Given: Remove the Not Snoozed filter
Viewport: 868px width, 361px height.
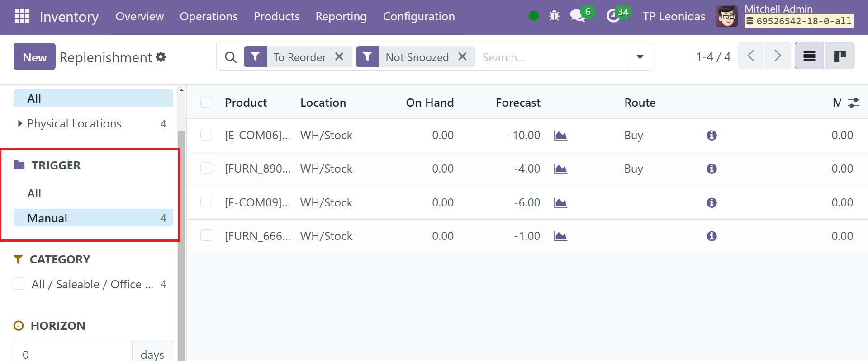Looking at the screenshot, I should (462, 57).
